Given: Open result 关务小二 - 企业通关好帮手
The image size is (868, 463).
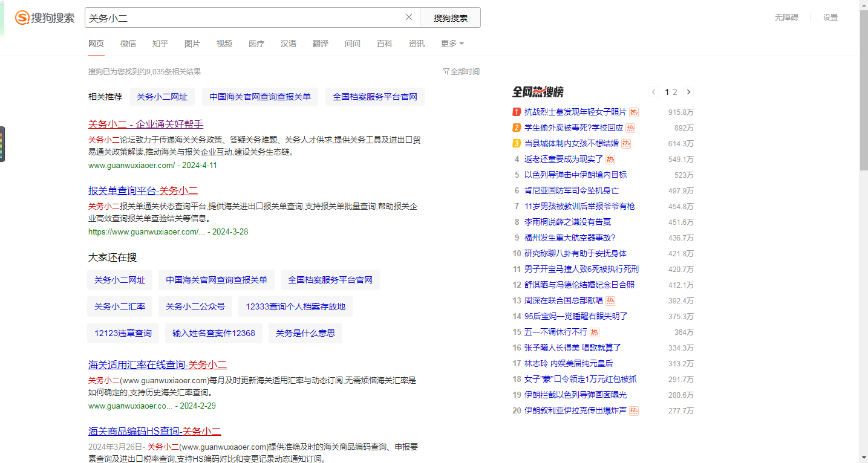Looking at the screenshot, I should (x=146, y=124).
